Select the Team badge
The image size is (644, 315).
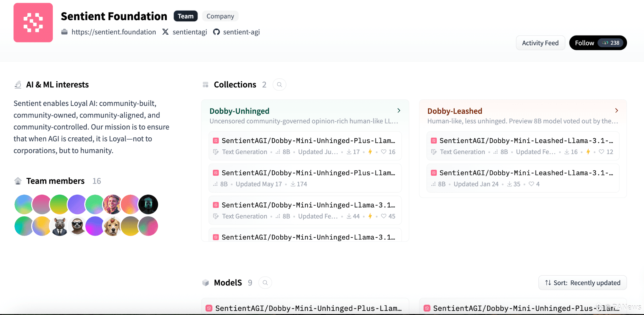click(186, 16)
